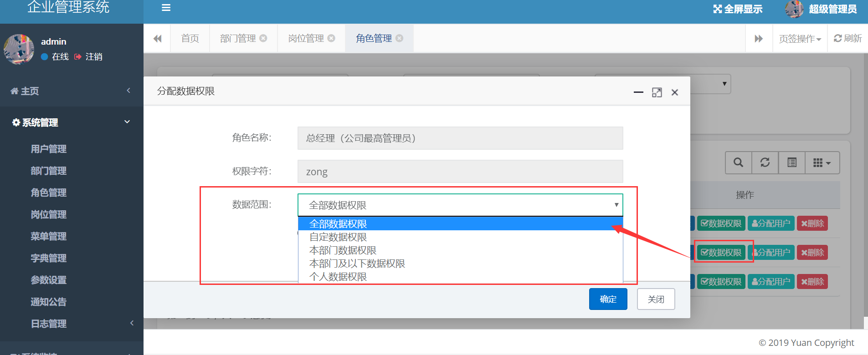Open the status dropdown behind dialog
This screenshot has height=355, width=868.
click(711, 84)
